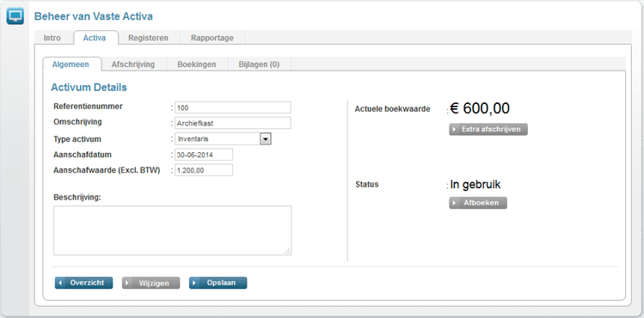Image resolution: width=644 pixels, height=318 pixels.
Task: Click the € 600,00 book value
Action: (480, 108)
